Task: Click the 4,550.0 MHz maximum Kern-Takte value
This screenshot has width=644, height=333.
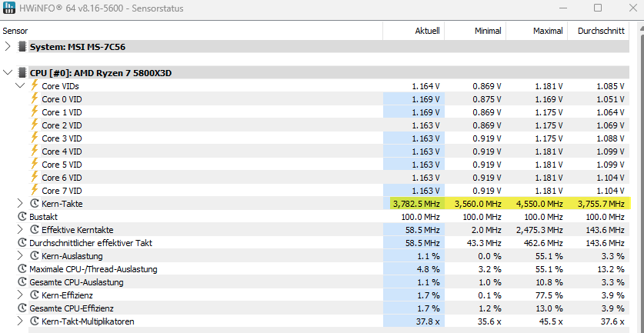Action: (x=539, y=203)
